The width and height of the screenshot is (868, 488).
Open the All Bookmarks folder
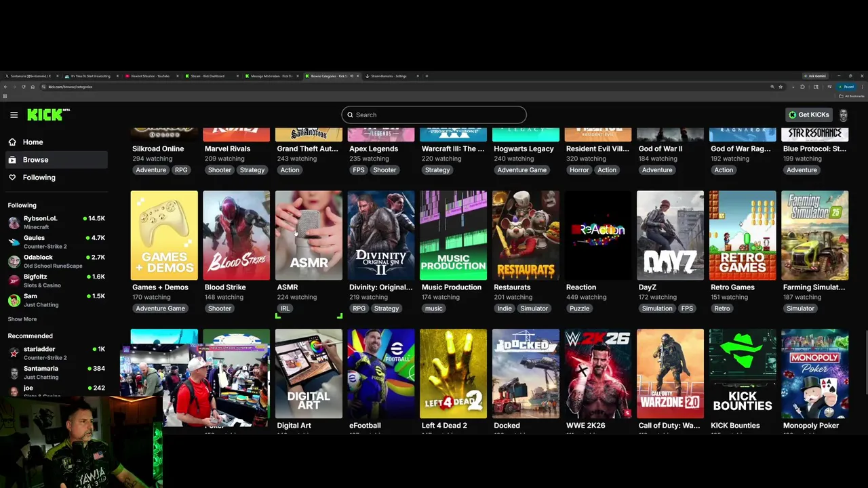[852, 96]
